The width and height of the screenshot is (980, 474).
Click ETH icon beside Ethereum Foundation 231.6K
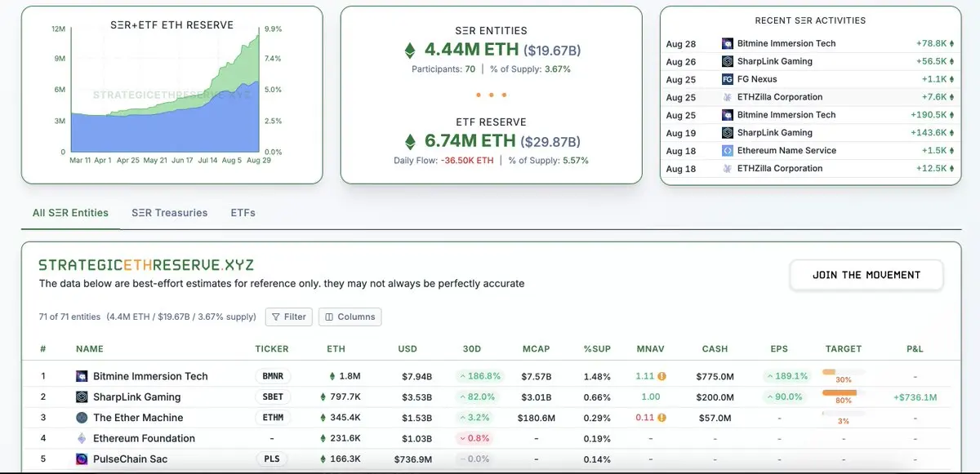tap(324, 438)
